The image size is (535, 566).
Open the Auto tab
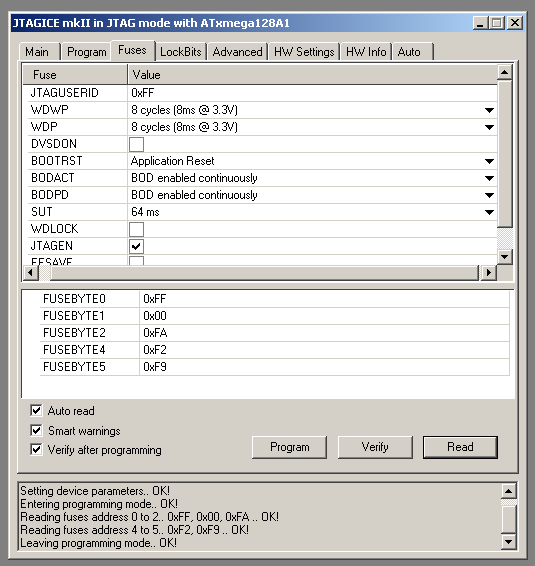click(413, 52)
